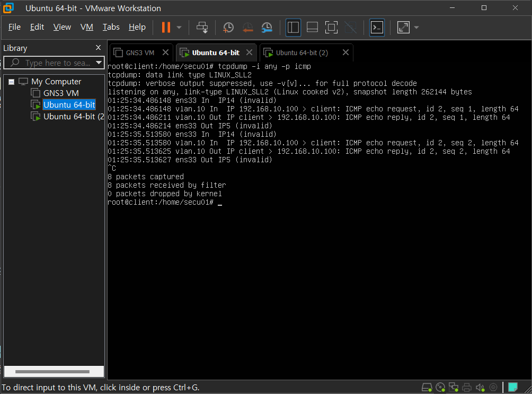Click the '0 packets dropped by kernel' line

(165, 194)
